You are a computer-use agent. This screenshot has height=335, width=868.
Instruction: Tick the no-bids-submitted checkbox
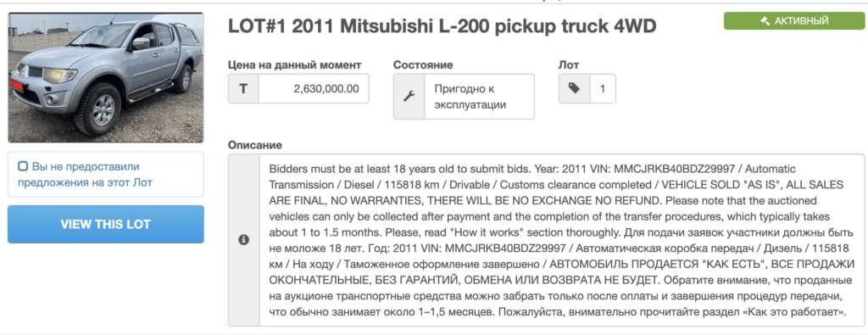tap(23, 166)
